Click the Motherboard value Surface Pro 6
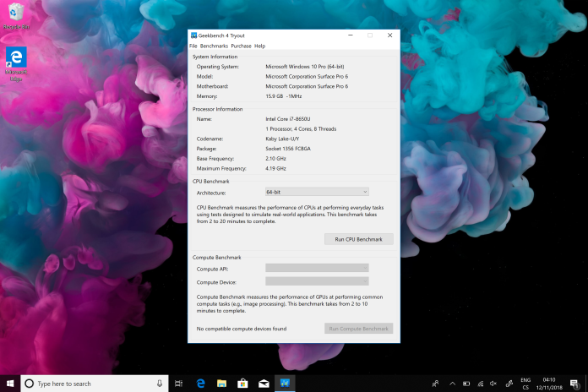Screen dimensions: 588x392 click(307, 86)
